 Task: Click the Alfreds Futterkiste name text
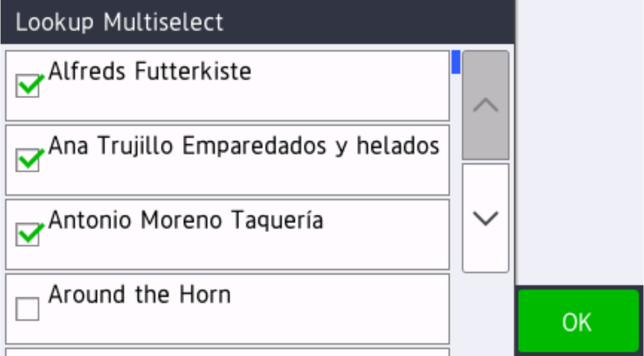(x=150, y=71)
